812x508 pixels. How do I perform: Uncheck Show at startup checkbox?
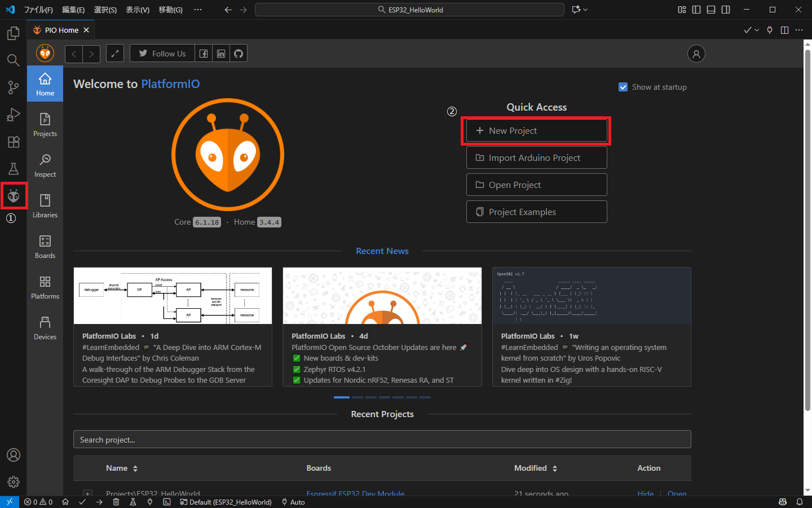(623, 87)
